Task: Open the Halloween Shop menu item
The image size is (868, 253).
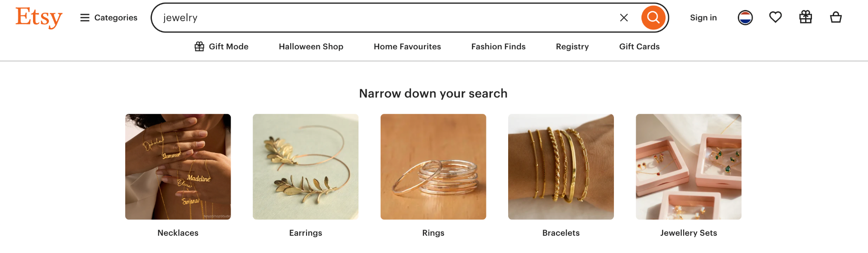Action: pos(311,47)
